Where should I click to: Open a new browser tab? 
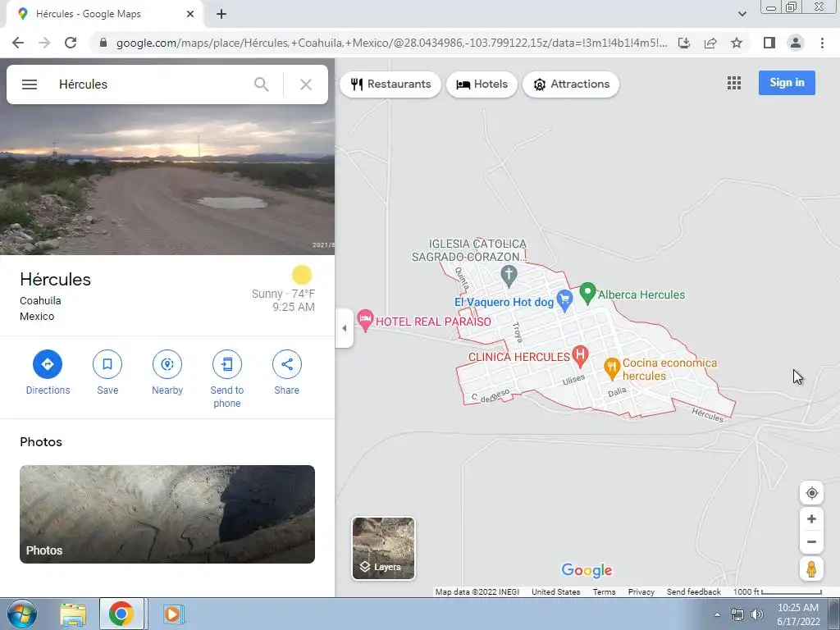coord(221,14)
